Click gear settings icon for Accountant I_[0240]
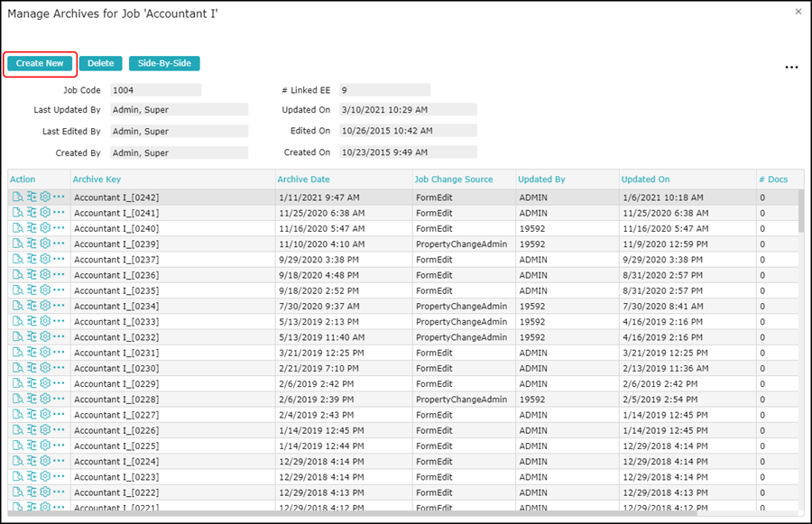This screenshot has height=524, width=812. (x=45, y=228)
